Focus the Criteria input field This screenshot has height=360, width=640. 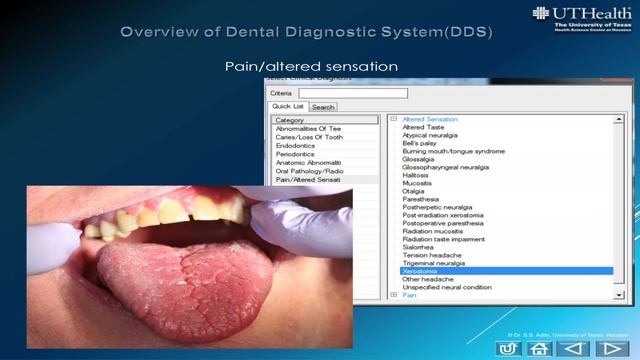point(353,93)
